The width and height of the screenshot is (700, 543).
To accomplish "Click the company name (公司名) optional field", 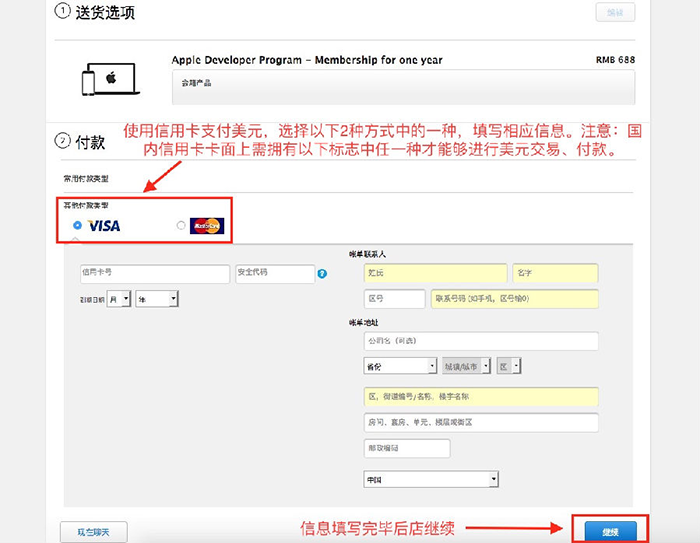I will pyautogui.click(x=481, y=341).
